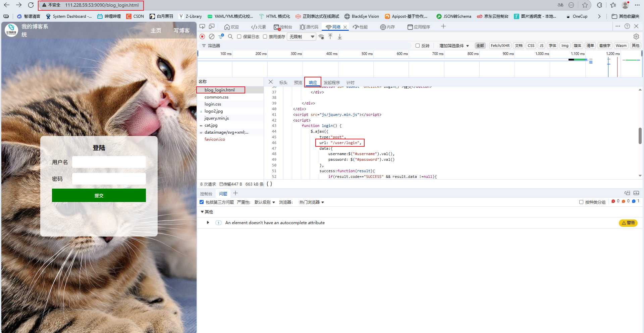Screen dimensions: 644x333
Task: Add a new DevTools tool tab
Action: click(443, 26)
